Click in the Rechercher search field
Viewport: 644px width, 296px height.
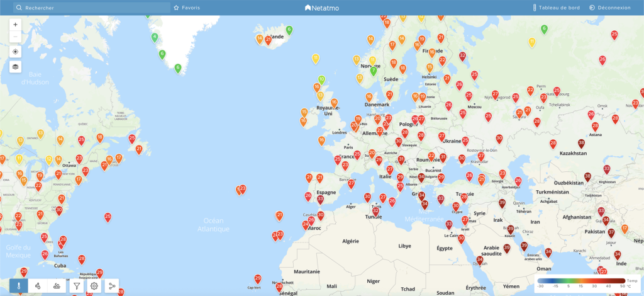[94, 8]
